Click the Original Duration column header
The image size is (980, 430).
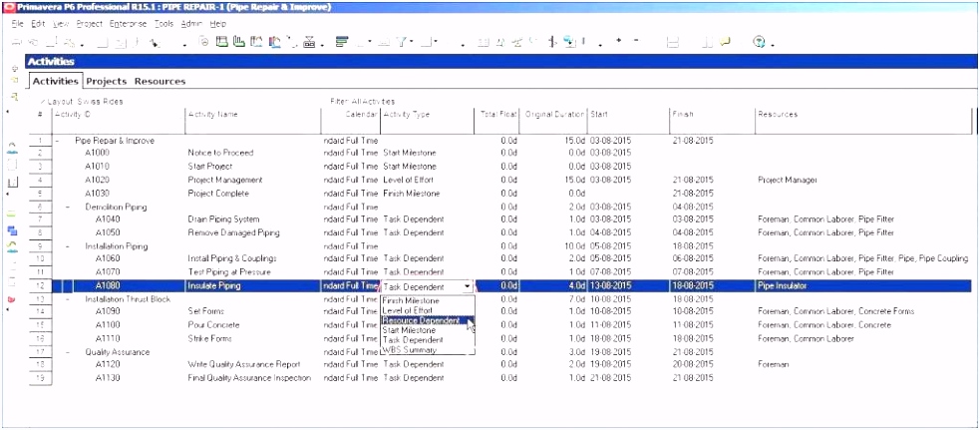(x=555, y=121)
